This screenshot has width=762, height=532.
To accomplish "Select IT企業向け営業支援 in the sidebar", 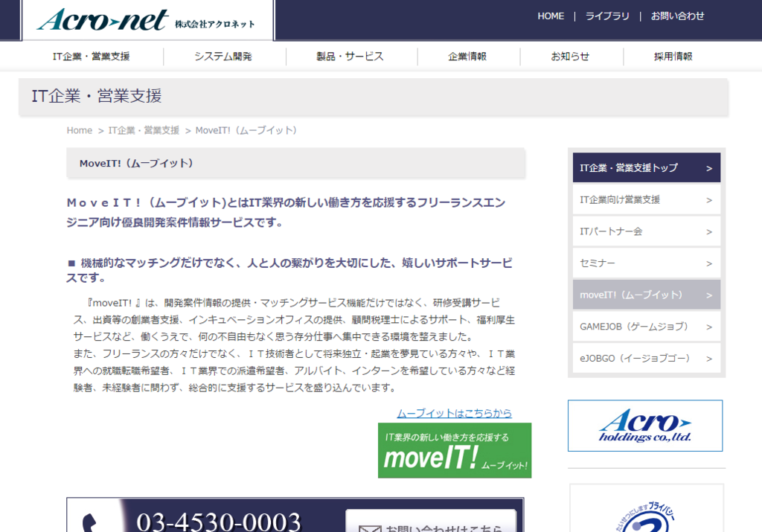I will tap(647, 199).
